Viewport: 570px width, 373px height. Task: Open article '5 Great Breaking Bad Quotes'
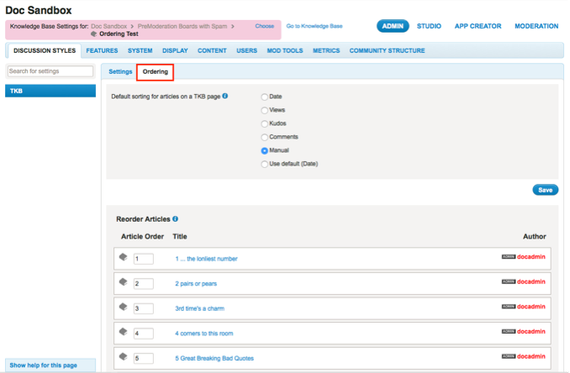214,358
